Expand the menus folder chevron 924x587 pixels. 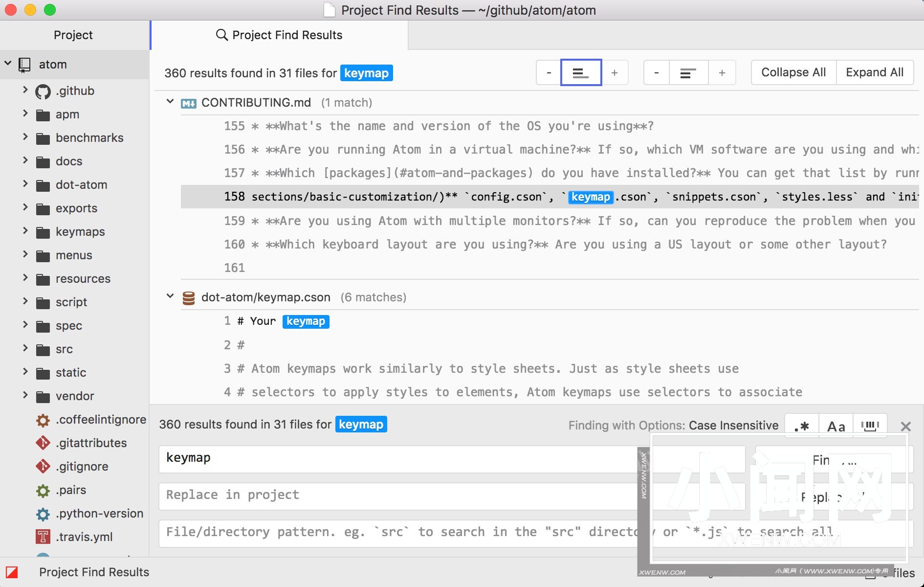(x=25, y=254)
